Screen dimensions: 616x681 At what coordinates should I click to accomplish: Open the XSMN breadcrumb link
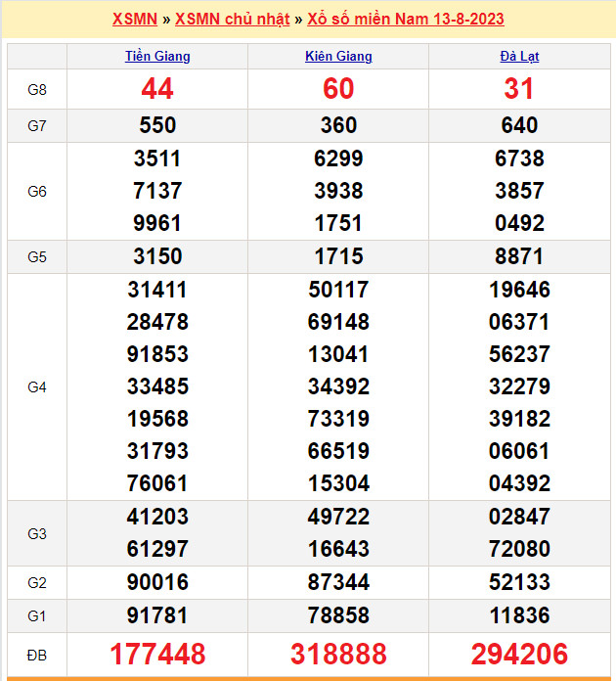(x=134, y=20)
